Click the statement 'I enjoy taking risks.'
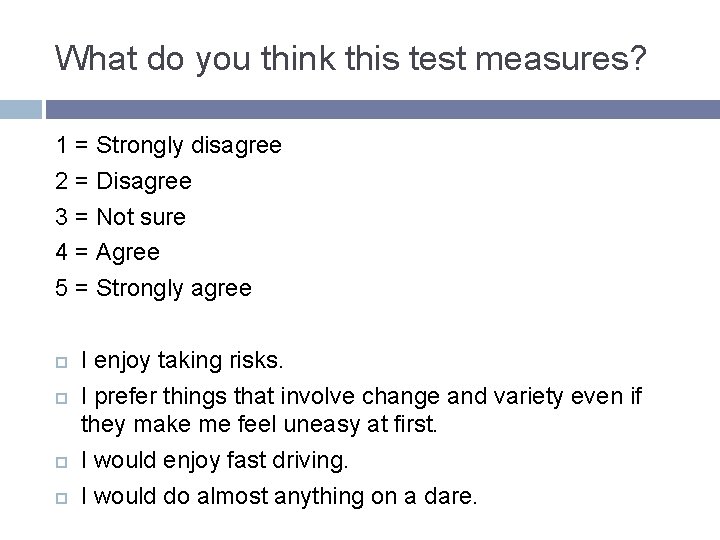Viewport: 720px width, 540px height. (x=182, y=361)
